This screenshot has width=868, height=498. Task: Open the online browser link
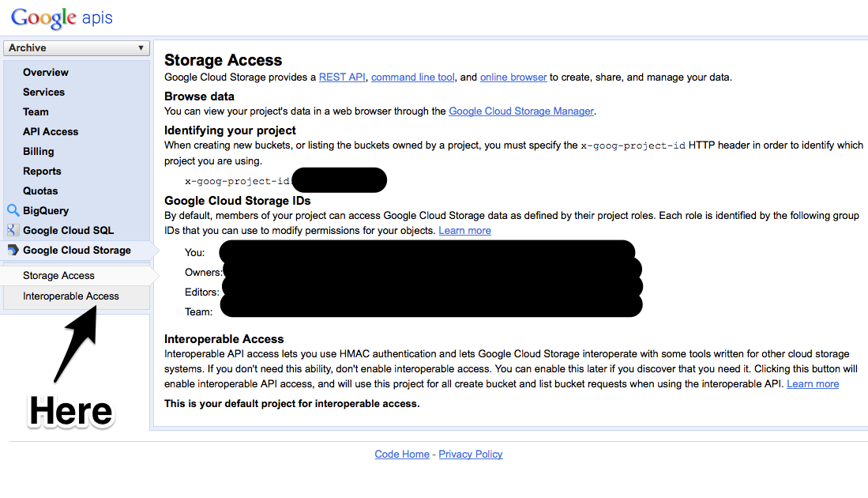513,77
